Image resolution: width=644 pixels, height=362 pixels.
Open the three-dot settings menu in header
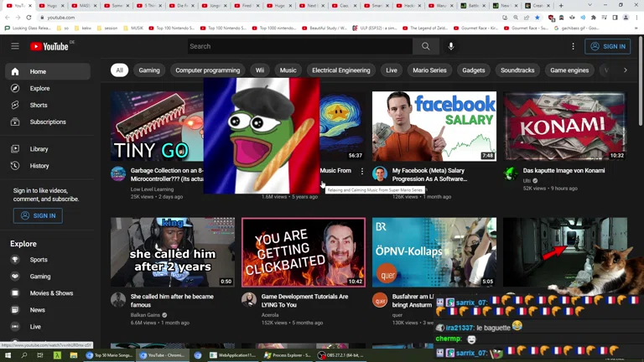click(x=574, y=47)
